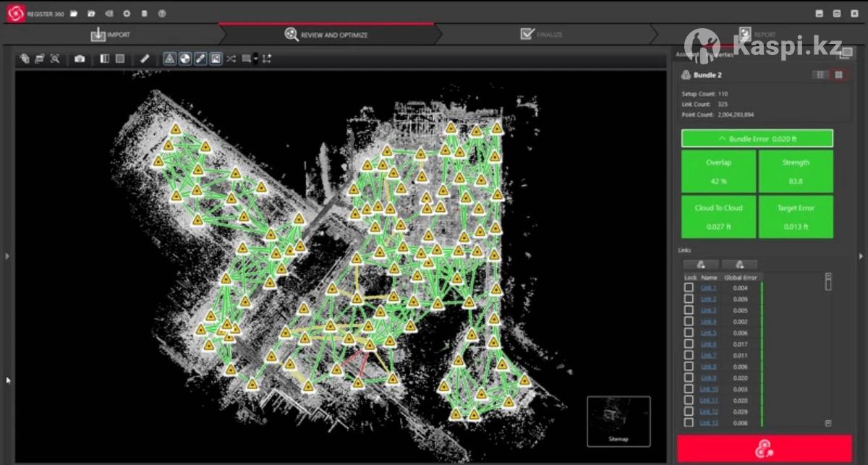
Task: Toggle setup triangle markers display
Action: (x=169, y=59)
